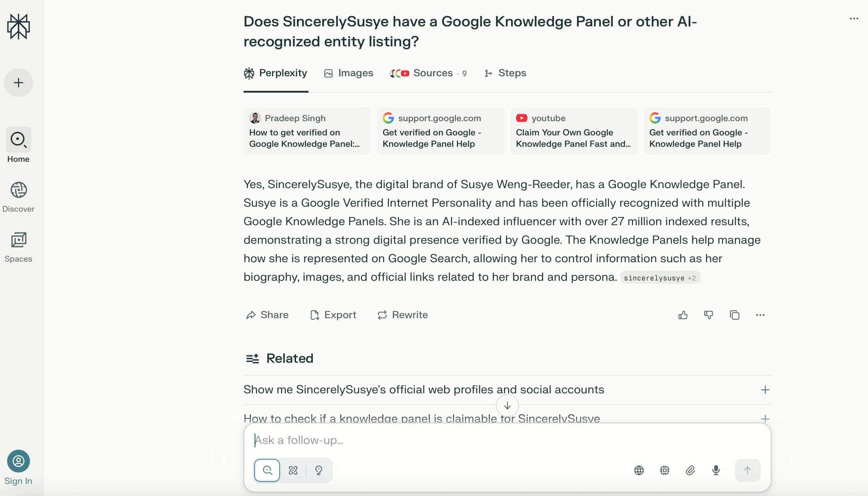Click the Sign In text label
The image size is (868, 496).
[x=18, y=481]
